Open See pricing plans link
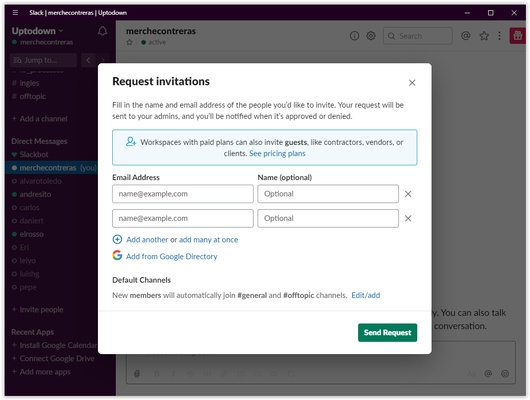The width and height of the screenshot is (530, 400). 277,154
